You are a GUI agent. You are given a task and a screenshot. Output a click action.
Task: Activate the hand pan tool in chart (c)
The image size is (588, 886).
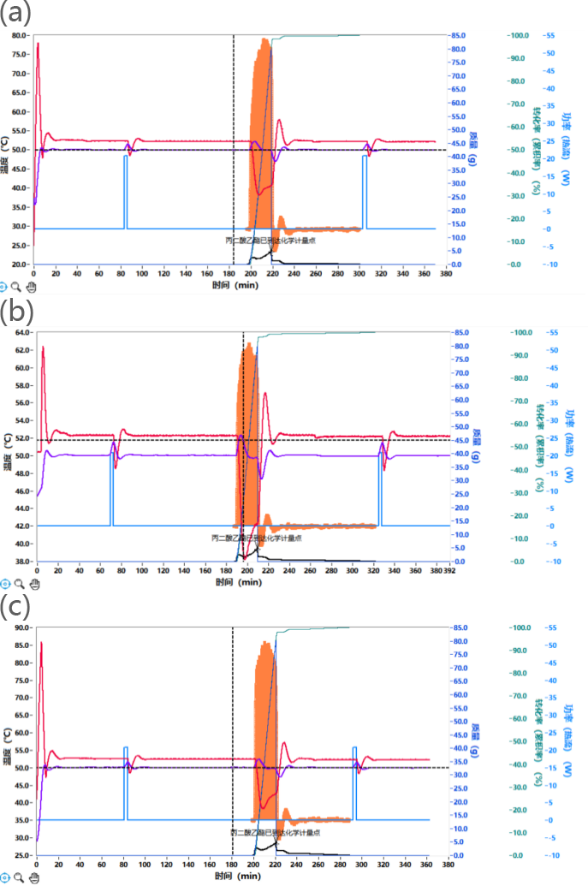click(x=32, y=877)
